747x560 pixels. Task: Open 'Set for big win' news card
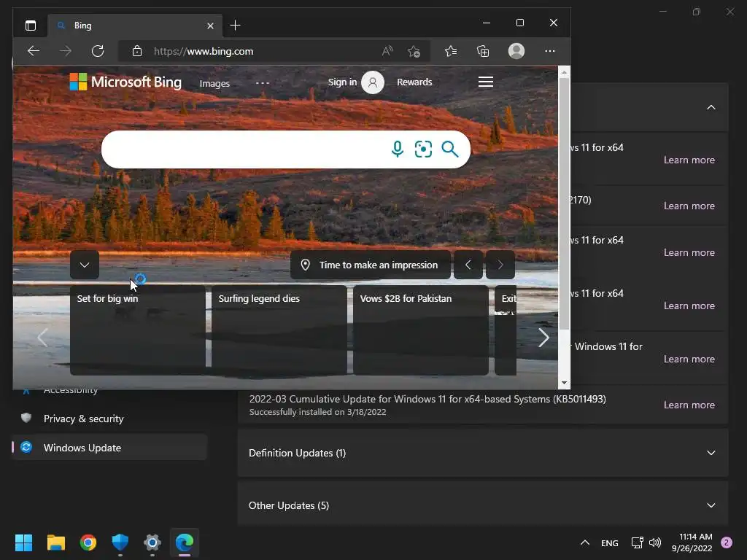(138, 330)
